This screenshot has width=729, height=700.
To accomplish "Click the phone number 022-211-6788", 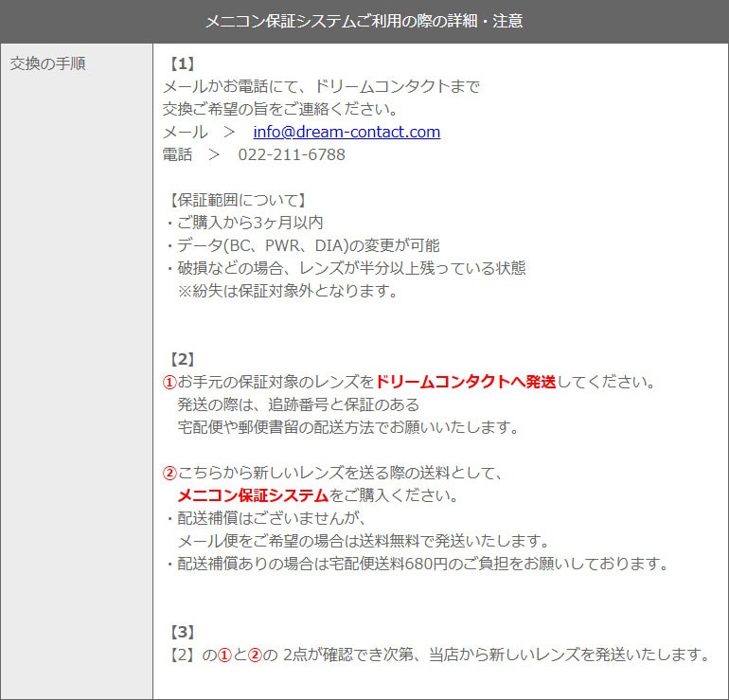I will tap(292, 154).
